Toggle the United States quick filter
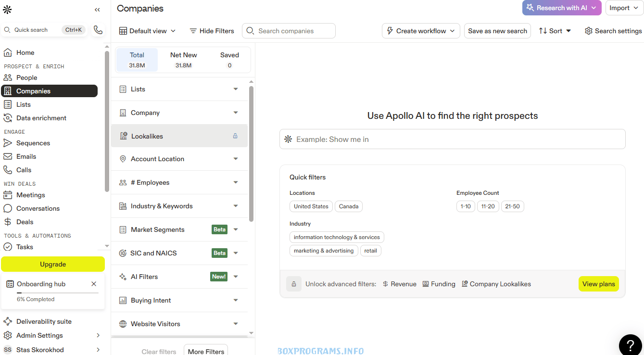Screen dimensions: 644x355 311,206
